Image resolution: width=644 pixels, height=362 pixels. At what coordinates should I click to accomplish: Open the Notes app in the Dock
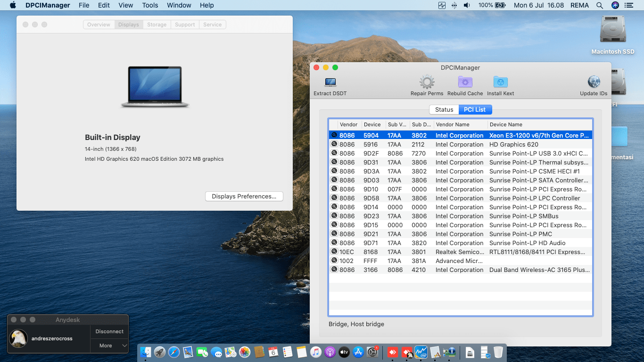[x=301, y=352]
